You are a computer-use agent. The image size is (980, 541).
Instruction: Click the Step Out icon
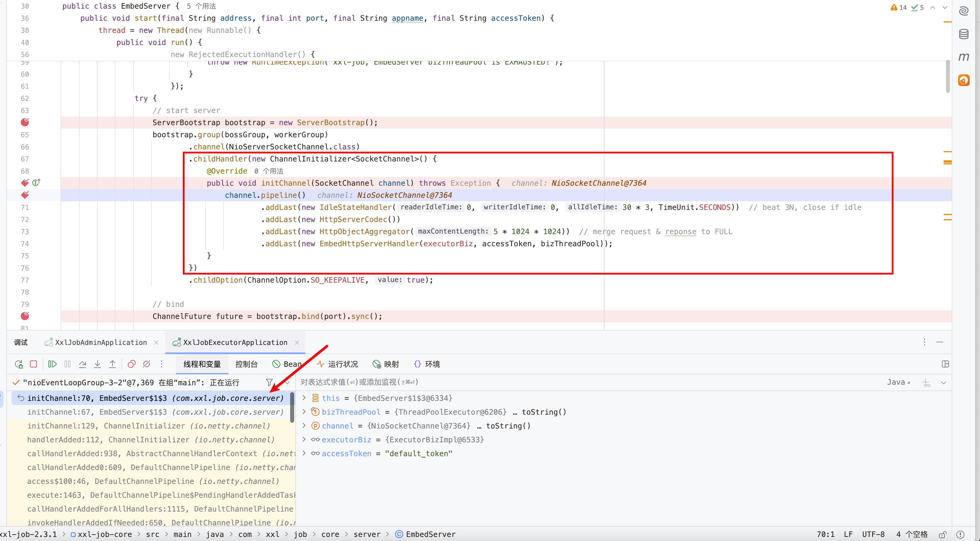click(112, 364)
